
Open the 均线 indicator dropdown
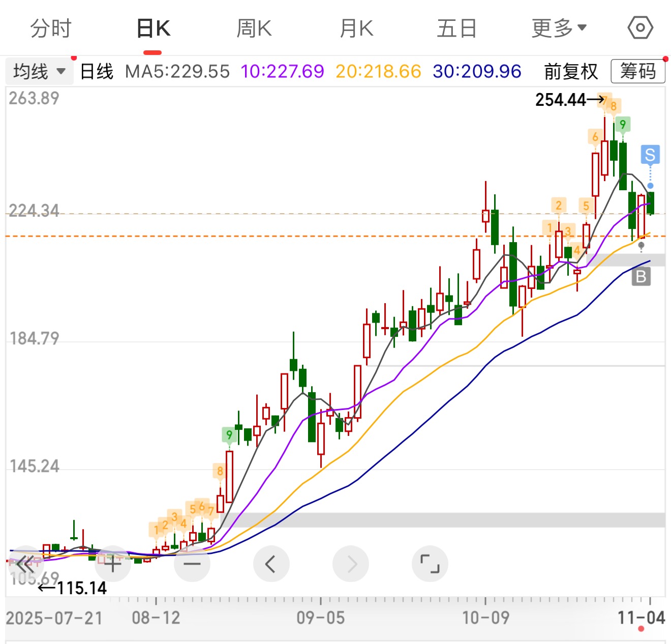39,71
